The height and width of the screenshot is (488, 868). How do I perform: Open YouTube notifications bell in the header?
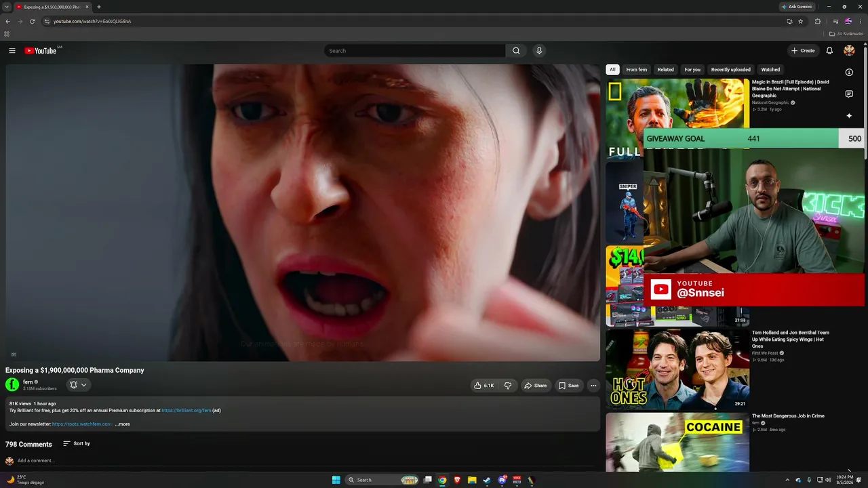(829, 51)
